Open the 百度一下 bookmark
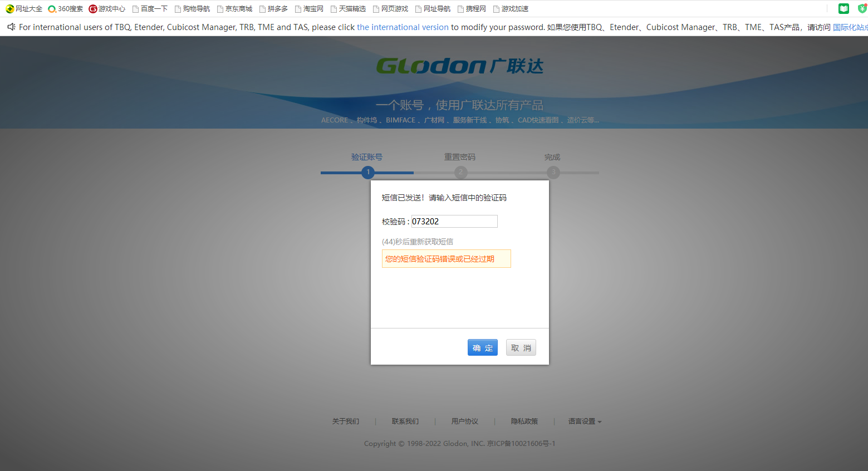The width and height of the screenshot is (868, 471). 150,9
